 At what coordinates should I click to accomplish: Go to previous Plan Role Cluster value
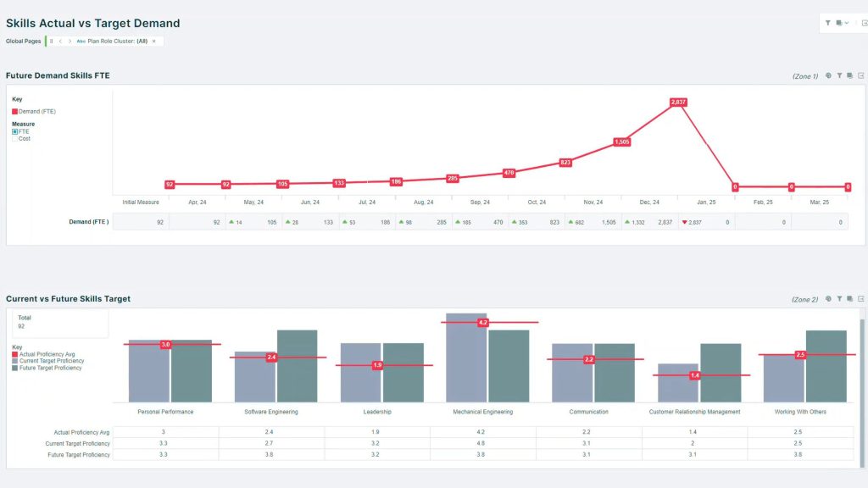pyautogui.click(x=60, y=41)
